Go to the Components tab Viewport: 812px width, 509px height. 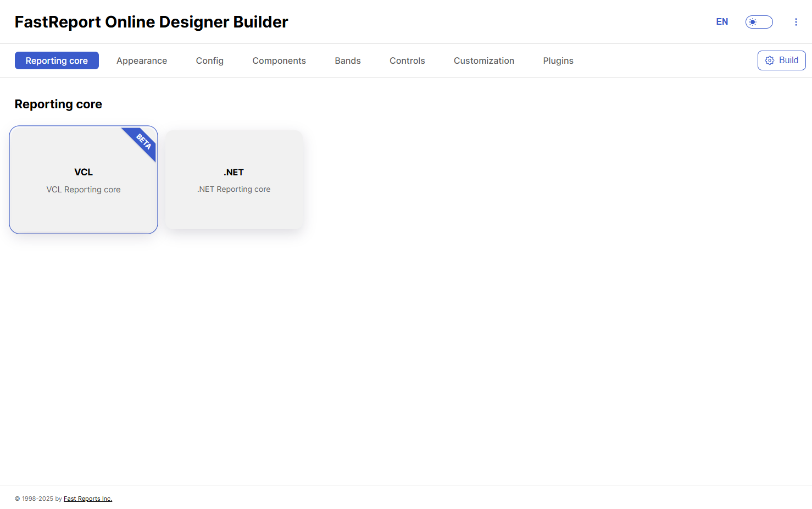(x=279, y=60)
